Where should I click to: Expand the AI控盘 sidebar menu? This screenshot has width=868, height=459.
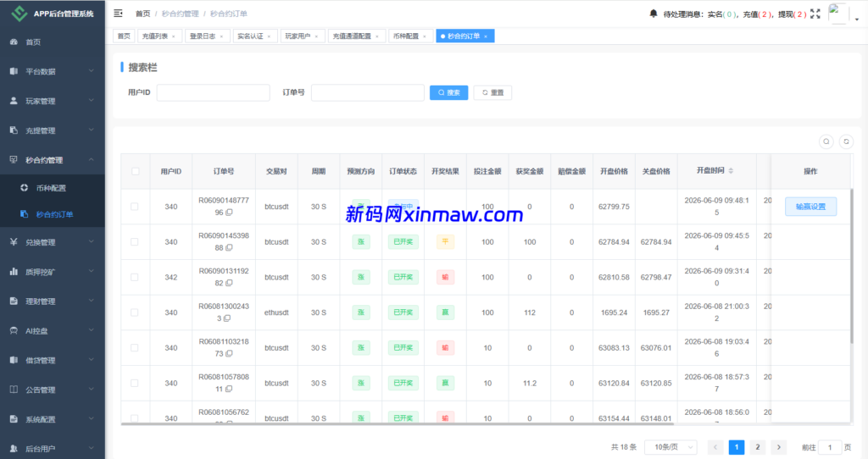53,331
